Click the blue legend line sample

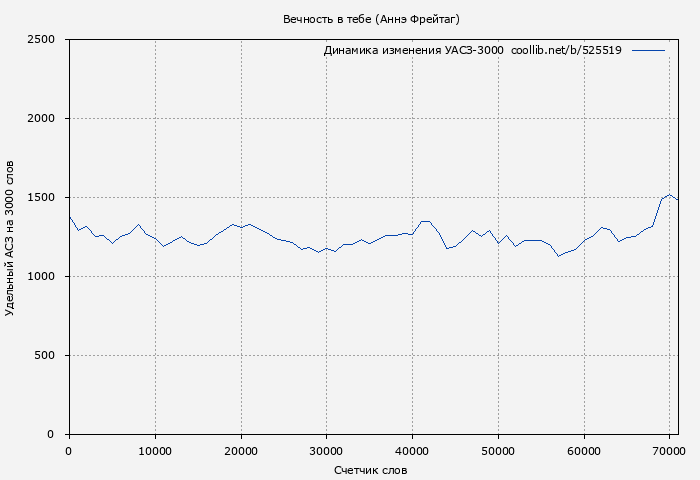click(648, 50)
